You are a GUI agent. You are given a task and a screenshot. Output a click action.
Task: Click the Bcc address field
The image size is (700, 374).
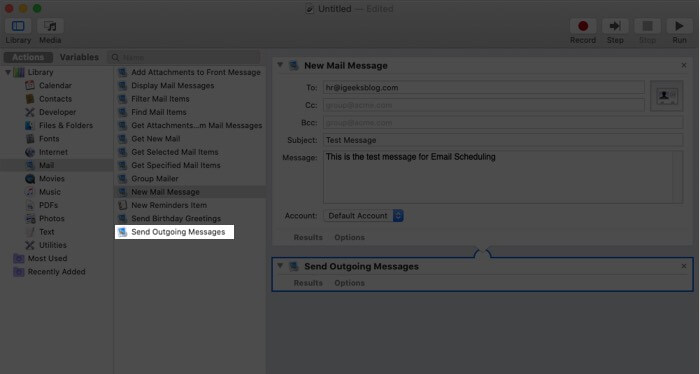(503, 123)
